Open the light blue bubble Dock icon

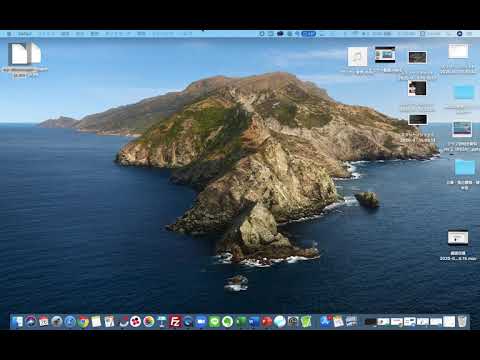pos(280,322)
